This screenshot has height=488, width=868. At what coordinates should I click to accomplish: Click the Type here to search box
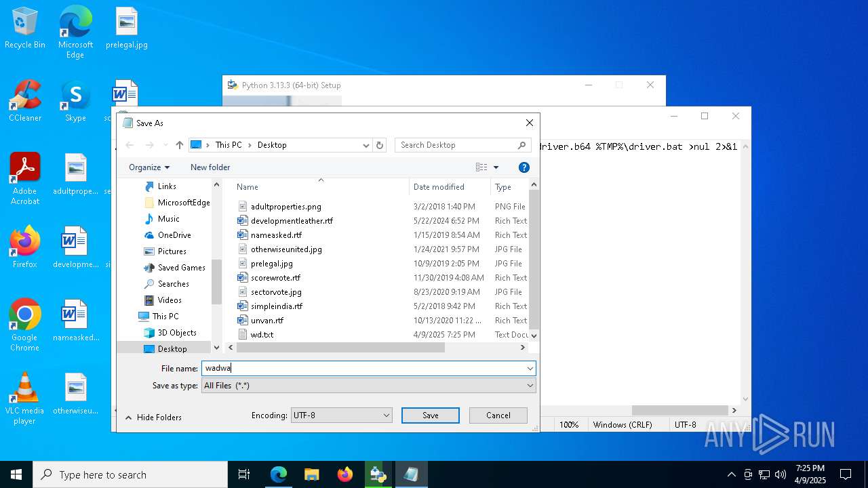pos(130,474)
